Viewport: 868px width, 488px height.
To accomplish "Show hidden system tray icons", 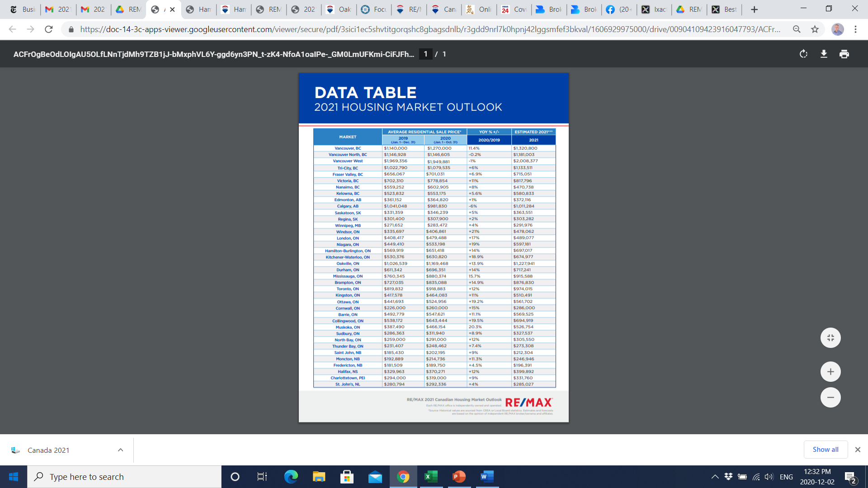I will click(715, 477).
